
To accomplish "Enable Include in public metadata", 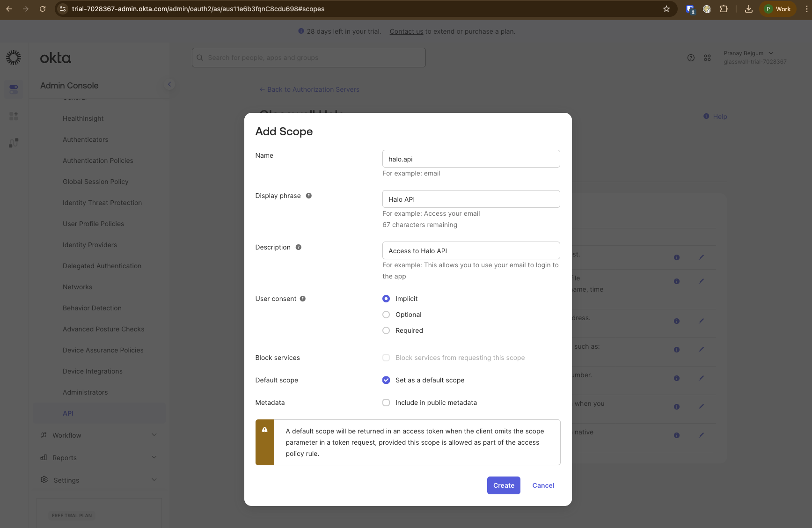I will click(x=386, y=403).
